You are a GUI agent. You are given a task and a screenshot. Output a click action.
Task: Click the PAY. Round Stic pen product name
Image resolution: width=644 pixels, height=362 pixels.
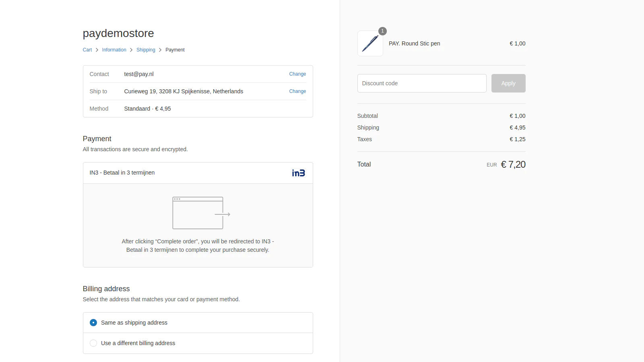(414, 43)
